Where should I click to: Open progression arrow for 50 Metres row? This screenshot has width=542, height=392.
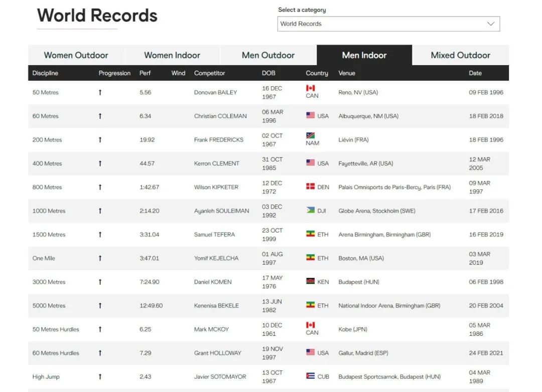pyautogui.click(x=100, y=92)
